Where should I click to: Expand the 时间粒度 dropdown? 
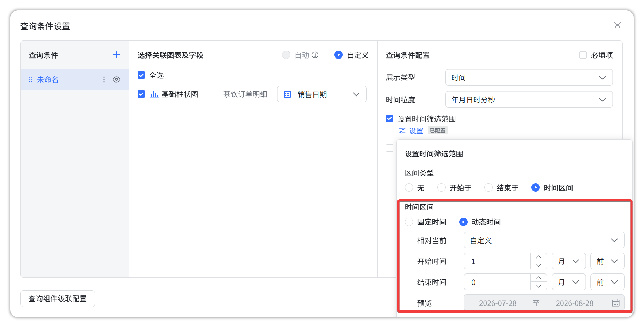pyautogui.click(x=529, y=99)
